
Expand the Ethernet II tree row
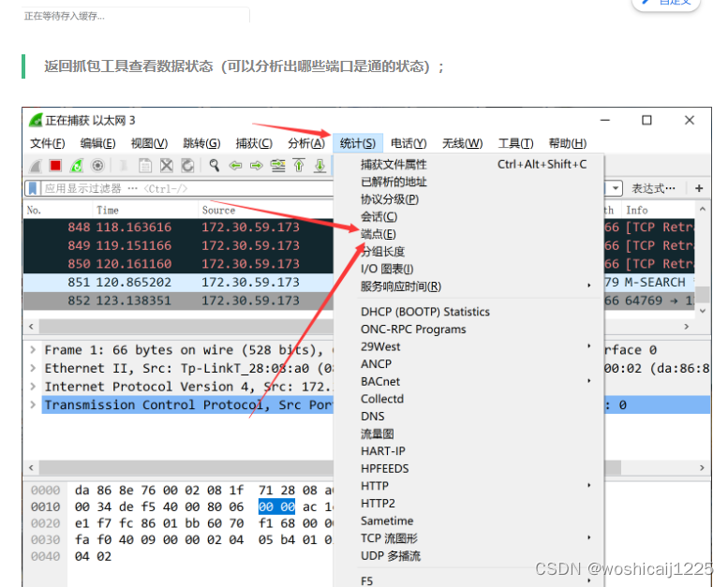(33, 368)
